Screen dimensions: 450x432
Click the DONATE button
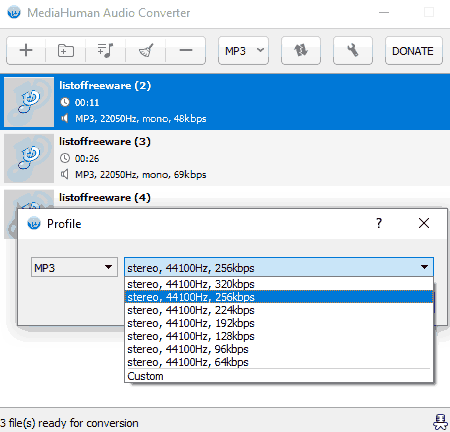pos(414,51)
